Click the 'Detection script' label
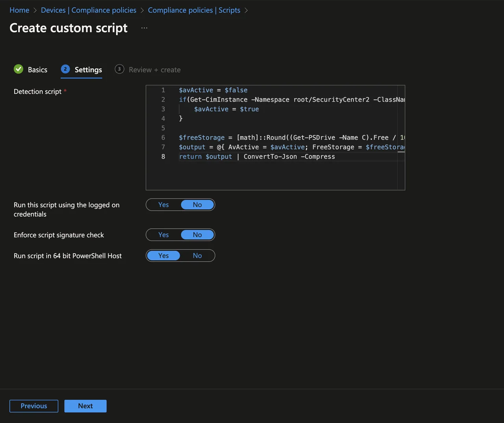504x423 pixels. pyautogui.click(x=37, y=92)
